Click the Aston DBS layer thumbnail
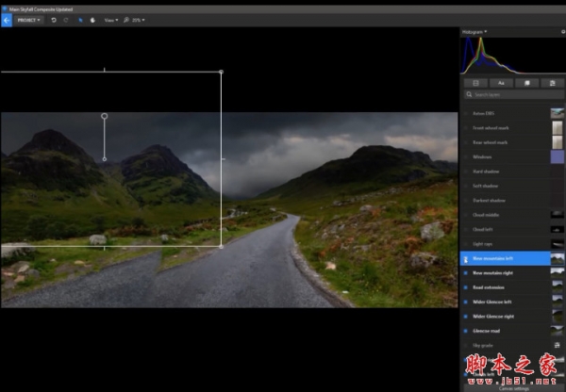 click(558, 114)
